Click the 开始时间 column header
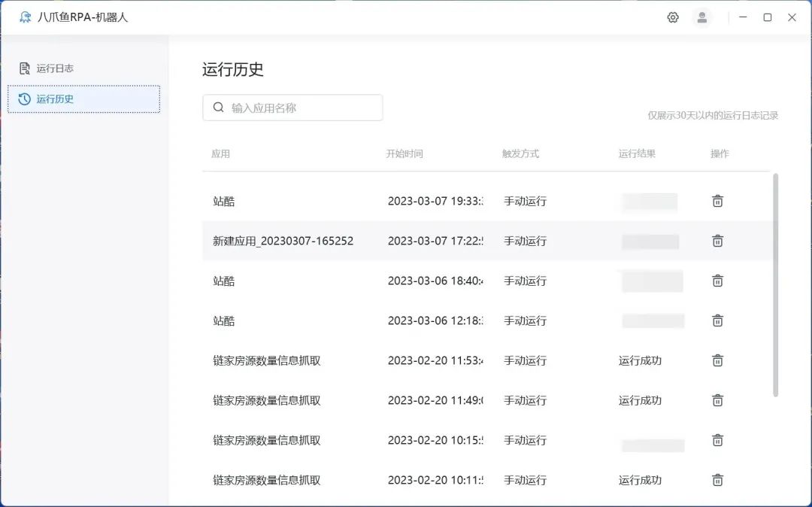Viewport: 812px width, 507px height. click(404, 153)
